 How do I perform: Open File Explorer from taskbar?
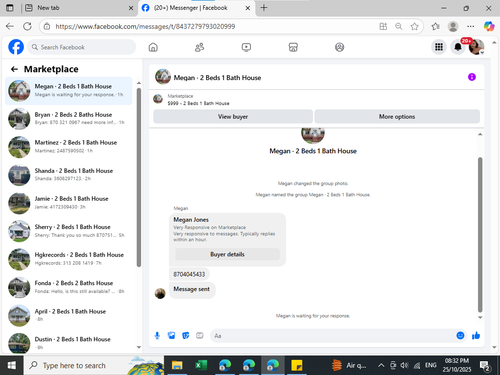pyautogui.click(x=177, y=365)
